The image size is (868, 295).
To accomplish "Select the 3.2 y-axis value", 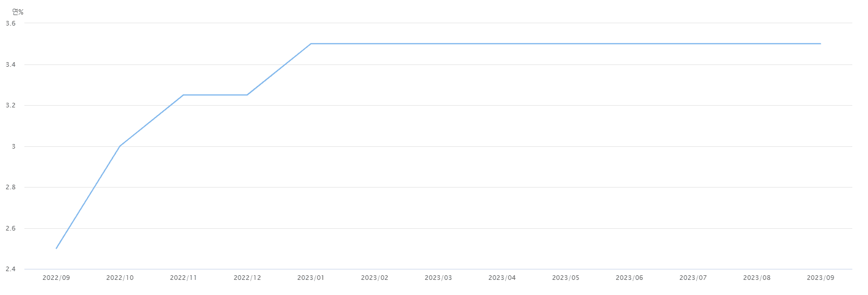I will tap(10, 106).
